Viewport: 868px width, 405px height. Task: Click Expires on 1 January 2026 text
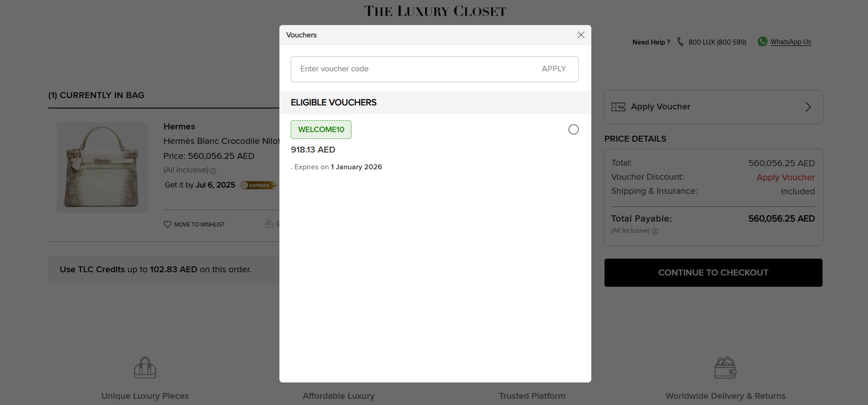[x=338, y=167]
